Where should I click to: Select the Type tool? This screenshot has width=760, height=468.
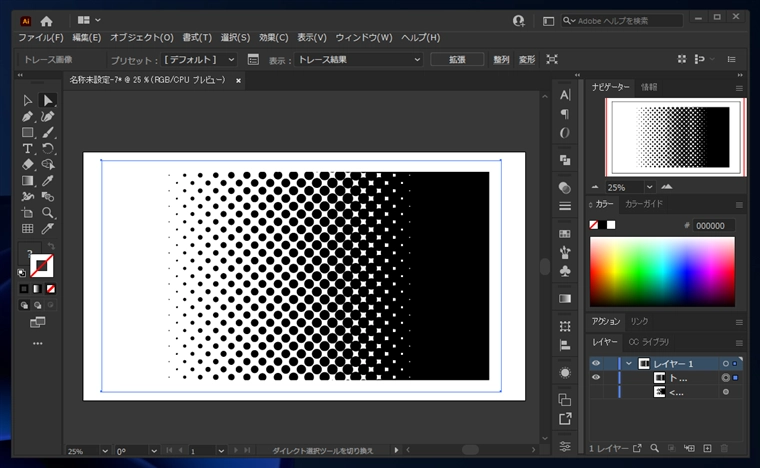[x=27, y=148]
